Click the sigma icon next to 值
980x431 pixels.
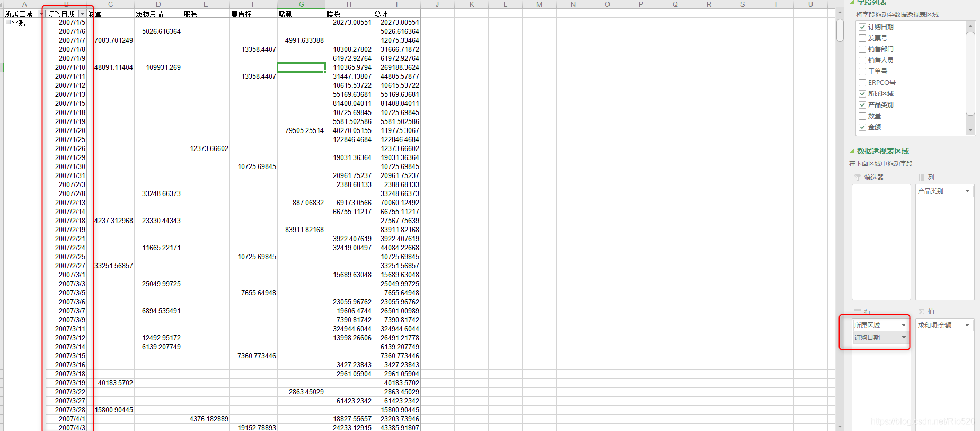click(x=921, y=312)
